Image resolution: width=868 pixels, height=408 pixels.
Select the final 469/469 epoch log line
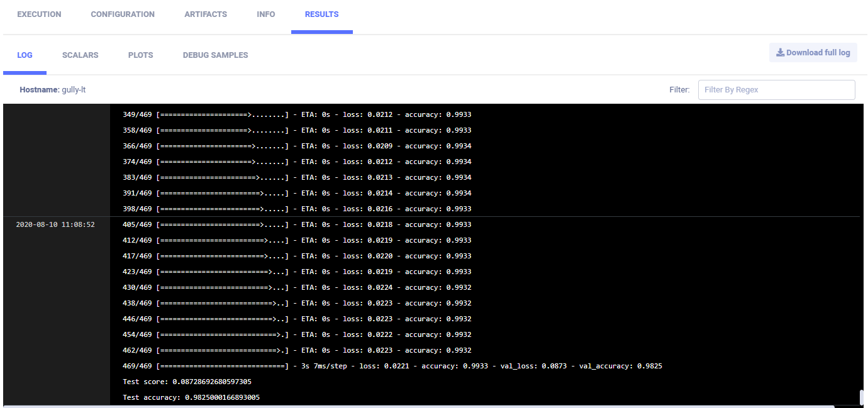click(x=392, y=366)
